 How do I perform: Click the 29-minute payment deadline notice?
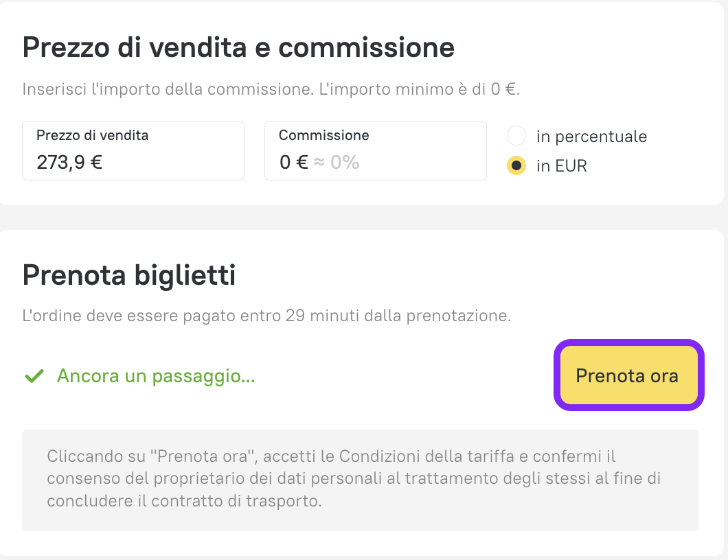pyautogui.click(x=266, y=316)
